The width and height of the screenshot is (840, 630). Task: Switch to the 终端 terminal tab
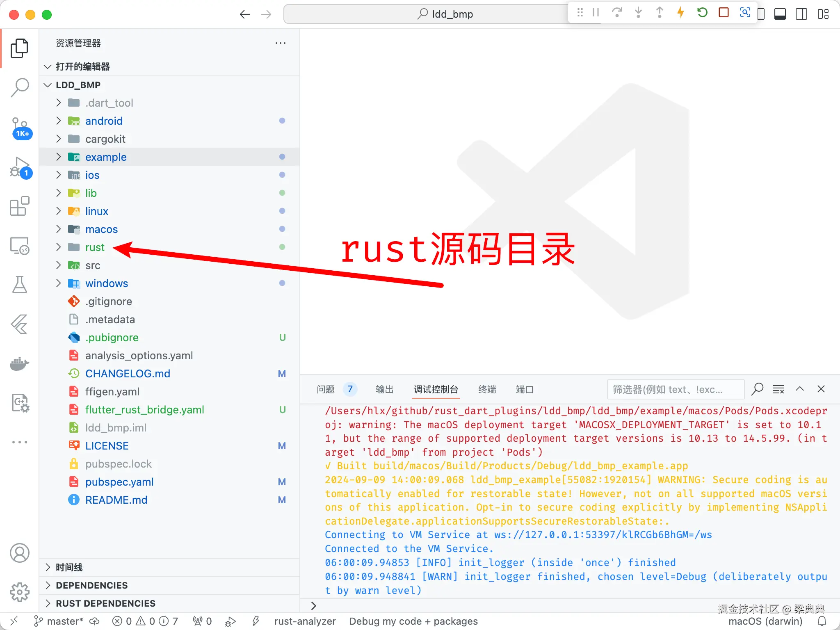(487, 389)
